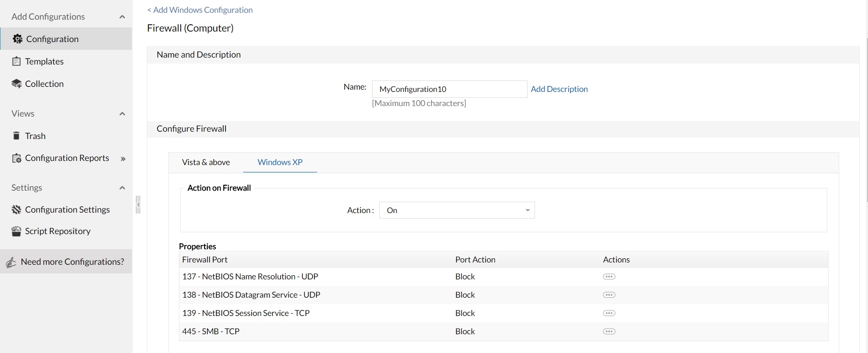Viewport: 868px width, 353px height.
Task: Click the Add Description link
Action: tap(559, 89)
